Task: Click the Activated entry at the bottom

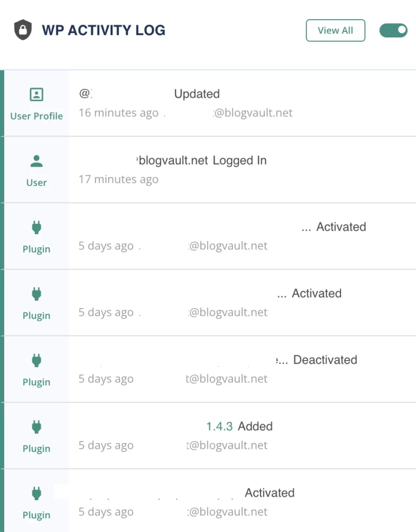Action: click(269, 493)
